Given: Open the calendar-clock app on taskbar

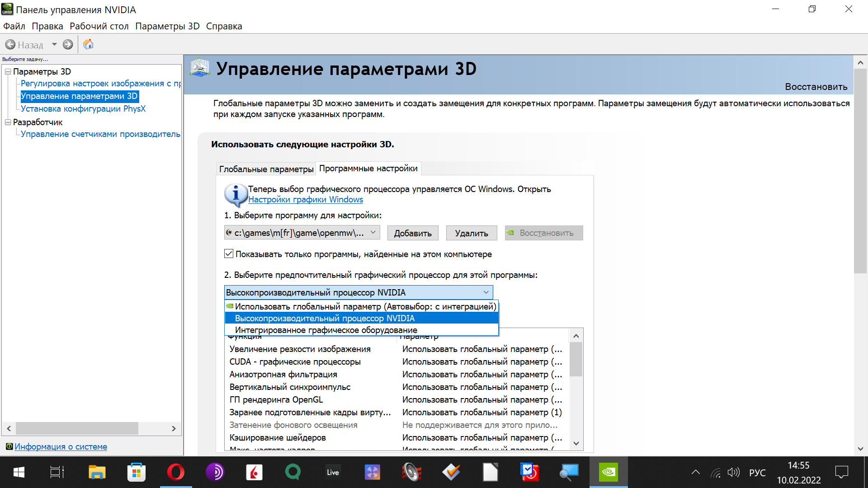Looking at the screenshot, I should pyautogui.click(x=529, y=472).
